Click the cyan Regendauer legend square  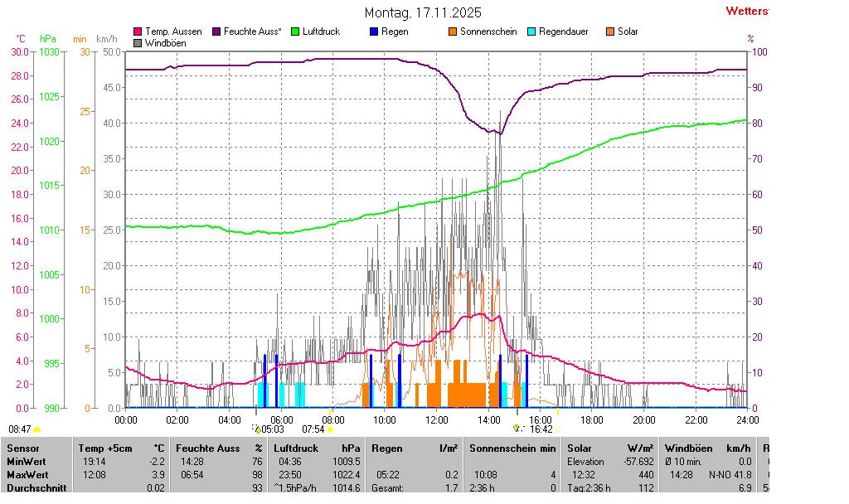tap(531, 31)
